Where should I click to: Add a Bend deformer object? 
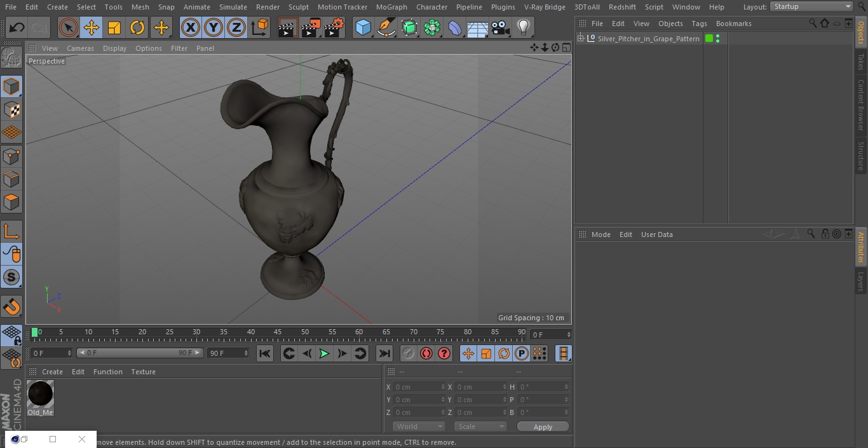click(455, 28)
